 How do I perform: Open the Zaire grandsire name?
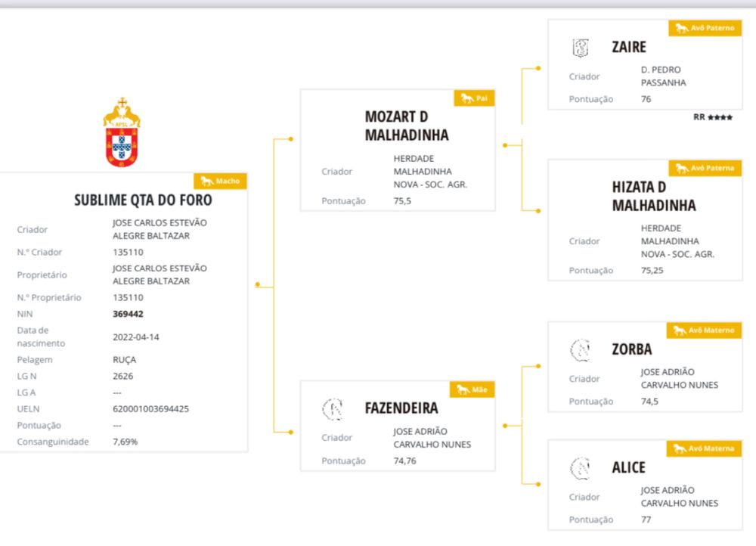629,47
